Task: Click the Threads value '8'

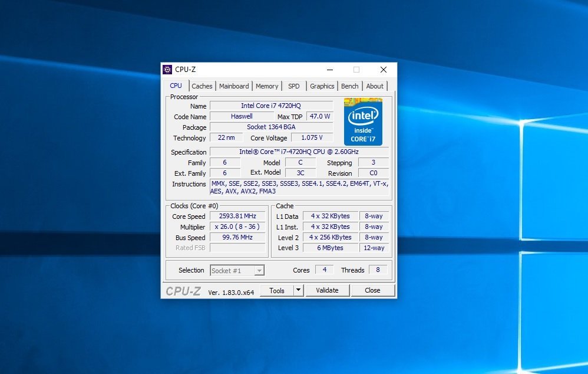Action: (378, 270)
